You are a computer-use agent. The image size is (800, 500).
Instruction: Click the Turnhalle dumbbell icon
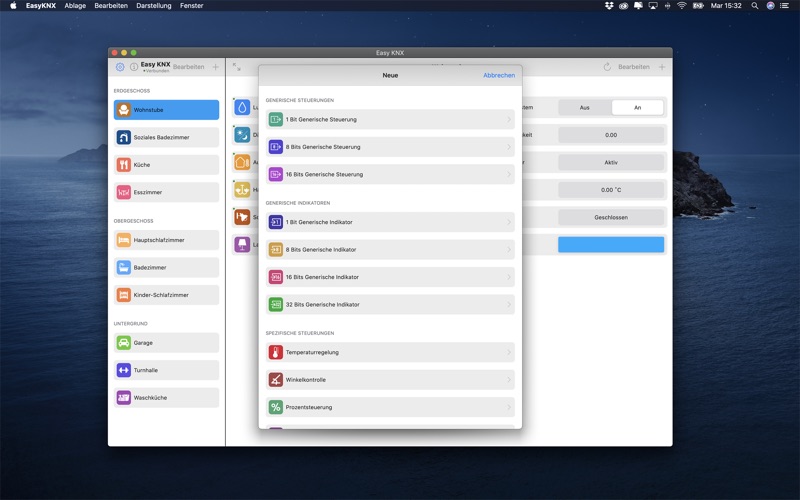[x=123, y=370]
